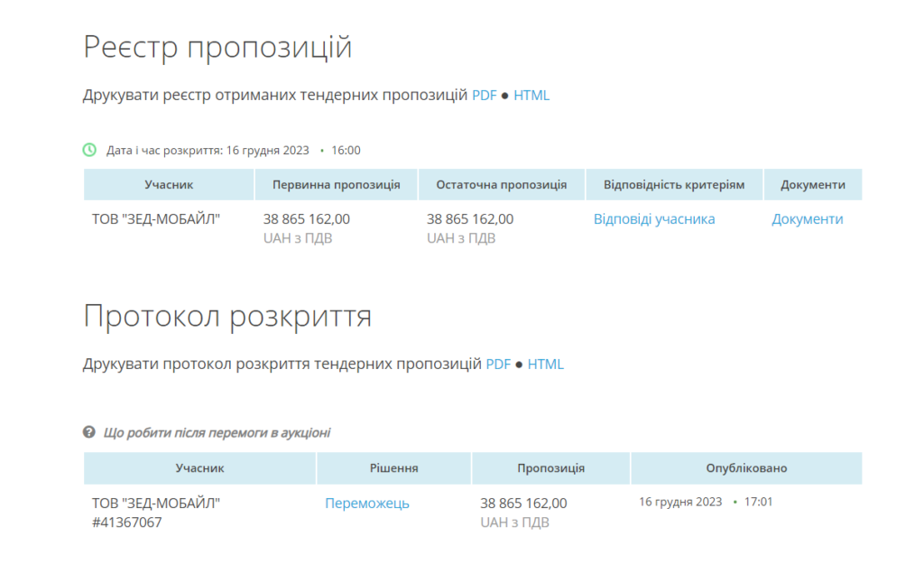Open Документи of participant ЗЕД-МОБАЙЛ

(807, 218)
